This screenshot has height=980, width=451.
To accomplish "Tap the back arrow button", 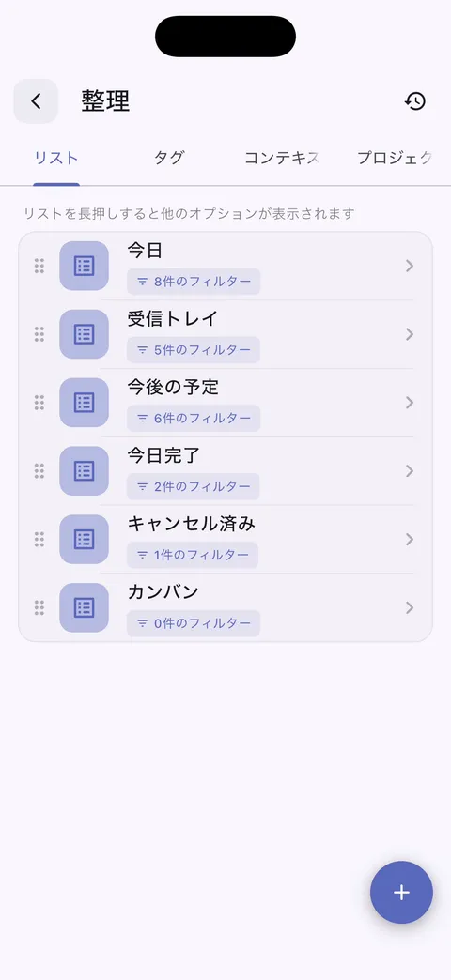I will tap(36, 100).
